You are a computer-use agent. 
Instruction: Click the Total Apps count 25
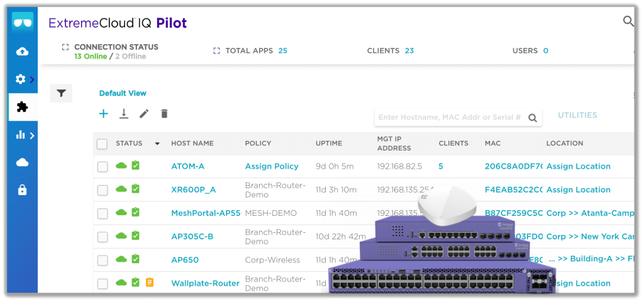pos(282,51)
